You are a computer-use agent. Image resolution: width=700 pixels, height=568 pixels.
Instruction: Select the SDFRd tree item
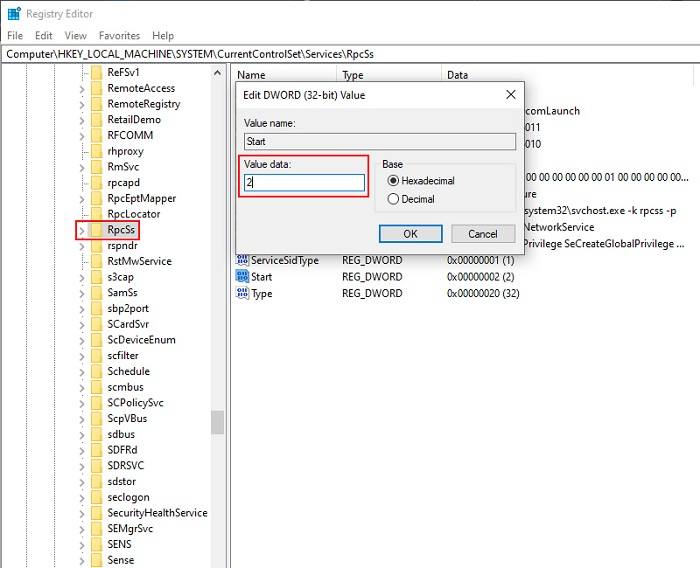tap(122, 450)
